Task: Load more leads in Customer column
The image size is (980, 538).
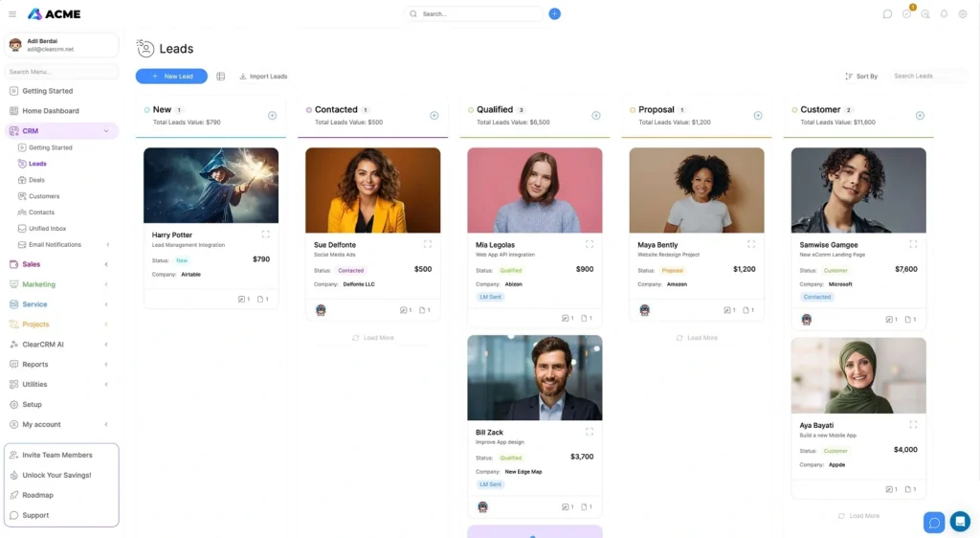Action: tap(858, 516)
